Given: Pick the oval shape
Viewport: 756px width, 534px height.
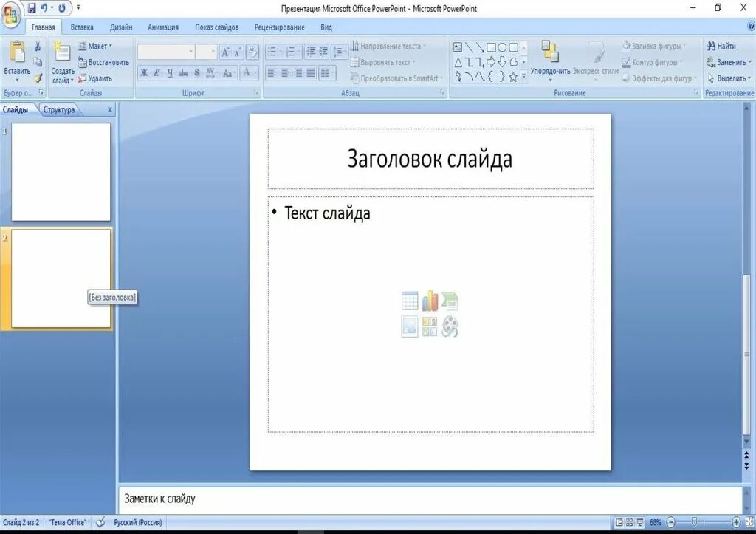Looking at the screenshot, I should (x=502, y=47).
